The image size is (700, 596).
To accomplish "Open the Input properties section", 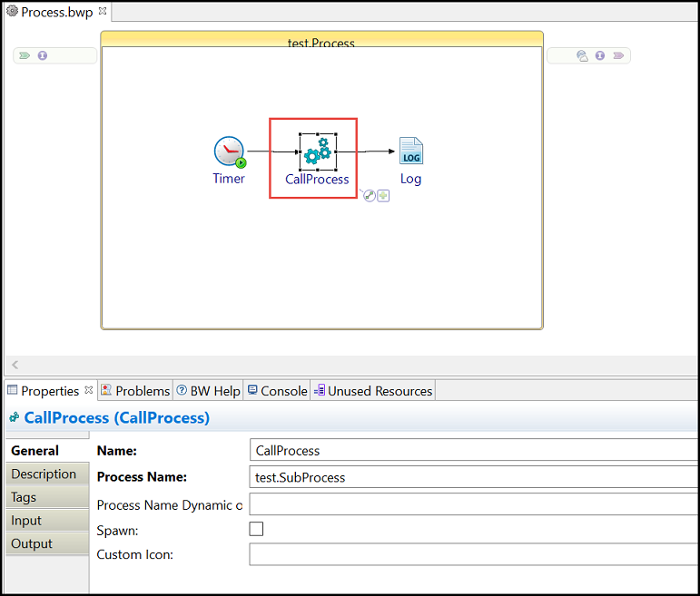I will pos(47,520).
